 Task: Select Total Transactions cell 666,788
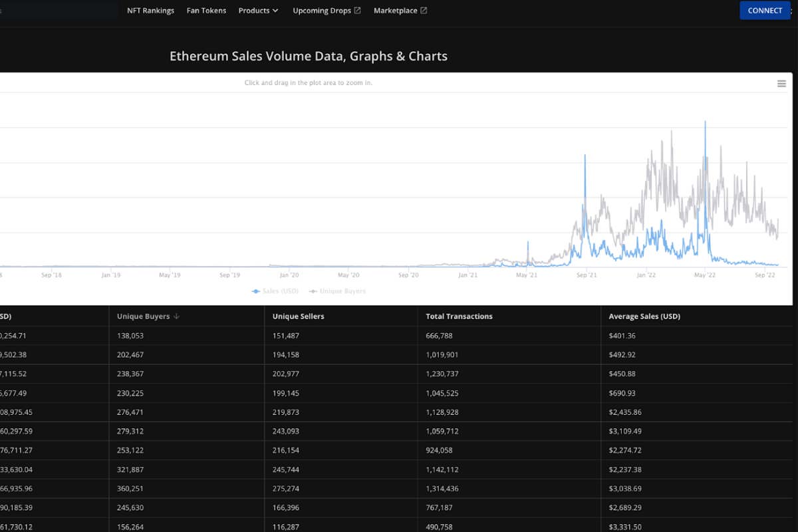click(439, 336)
